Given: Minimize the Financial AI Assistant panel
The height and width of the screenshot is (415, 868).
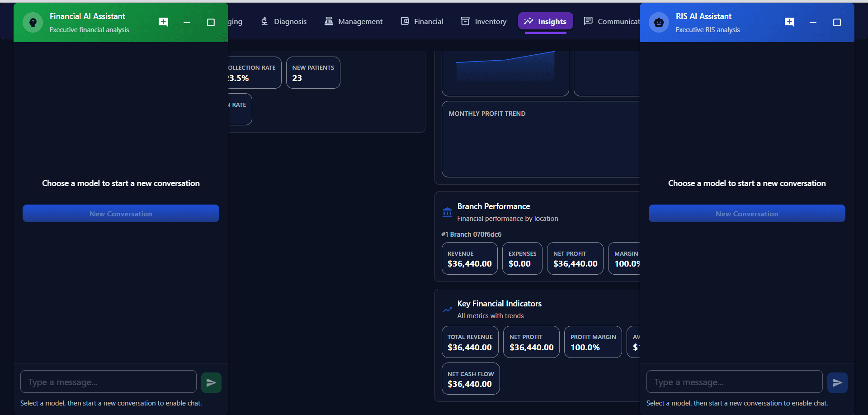Looking at the screenshot, I should [187, 22].
